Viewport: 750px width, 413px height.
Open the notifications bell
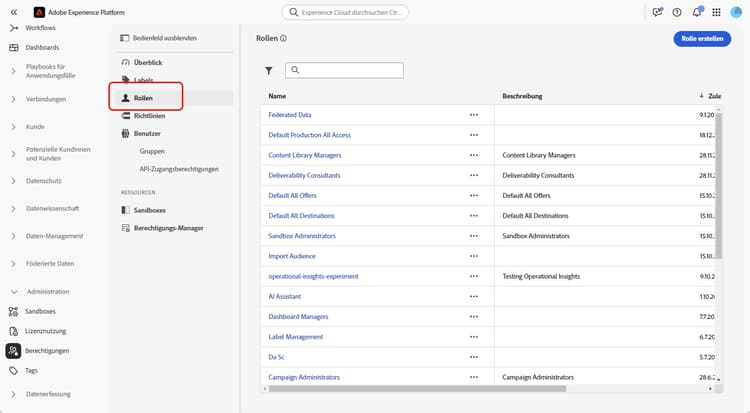point(697,12)
